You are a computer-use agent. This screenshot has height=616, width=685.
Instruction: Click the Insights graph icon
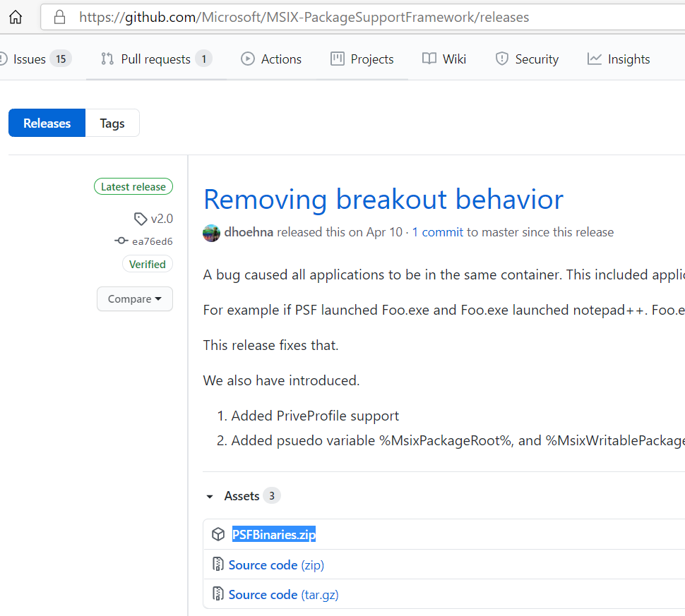tap(595, 59)
